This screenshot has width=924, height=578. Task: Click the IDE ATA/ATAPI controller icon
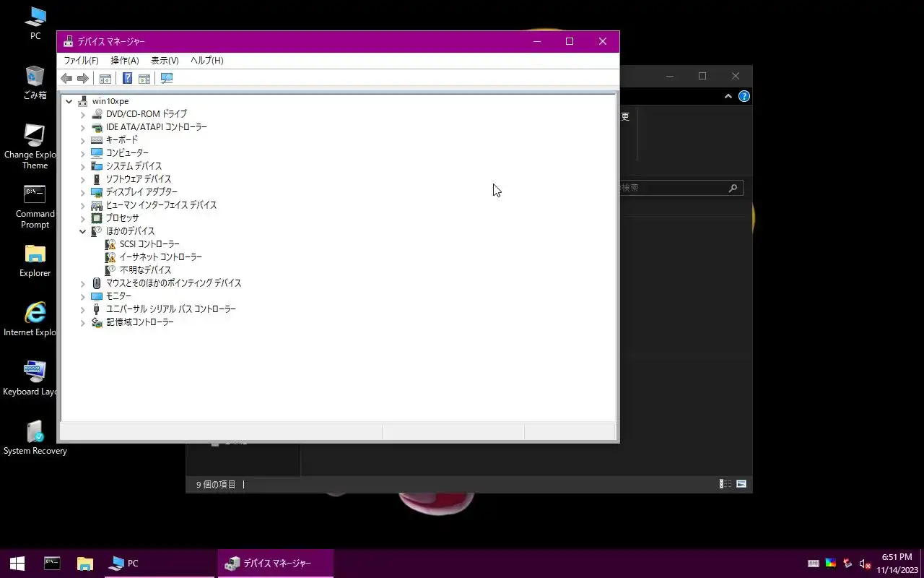point(97,127)
